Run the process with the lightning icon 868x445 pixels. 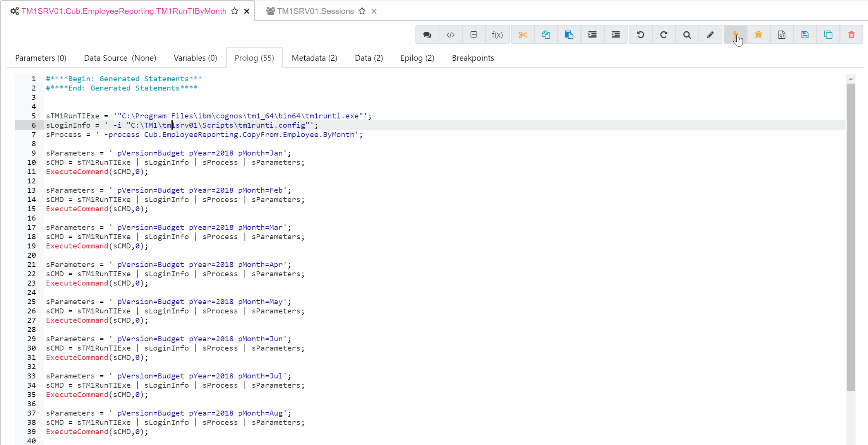pyautogui.click(x=735, y=35)
